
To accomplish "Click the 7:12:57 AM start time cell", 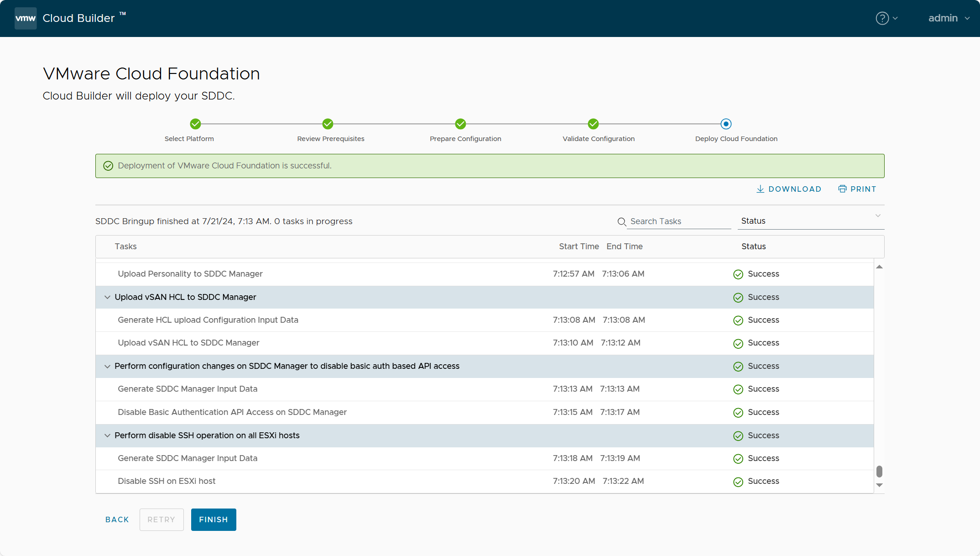I will [573, 274].
